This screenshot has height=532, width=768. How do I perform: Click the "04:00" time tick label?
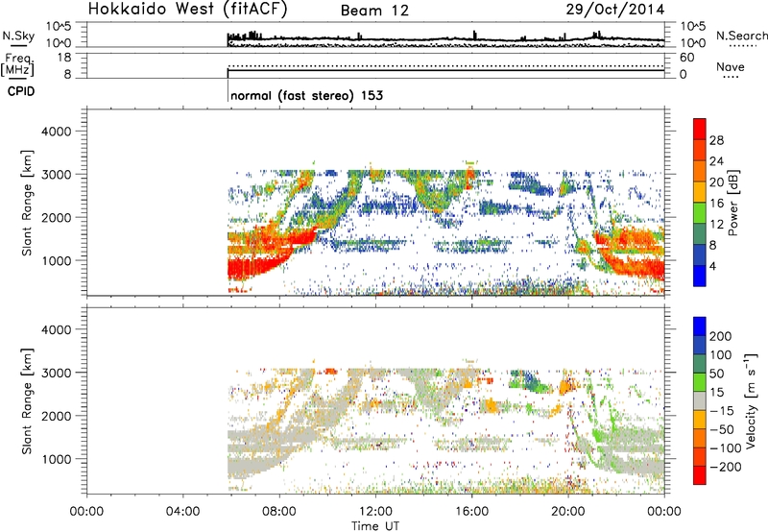pos(182,512)
